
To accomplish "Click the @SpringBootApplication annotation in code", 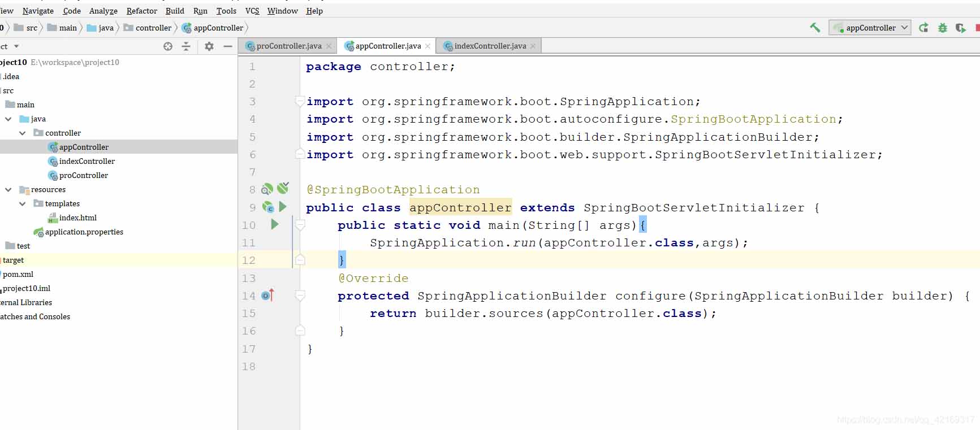I will click(393, 190).
